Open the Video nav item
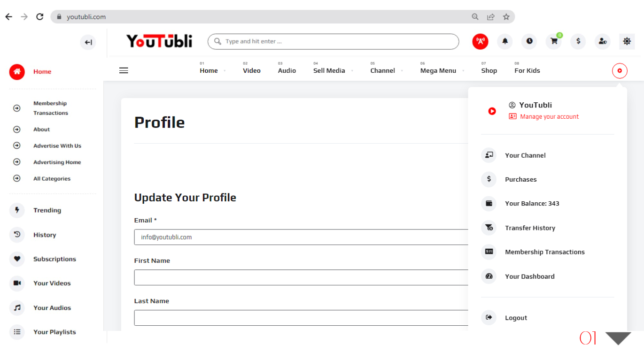 coord(252,70)
